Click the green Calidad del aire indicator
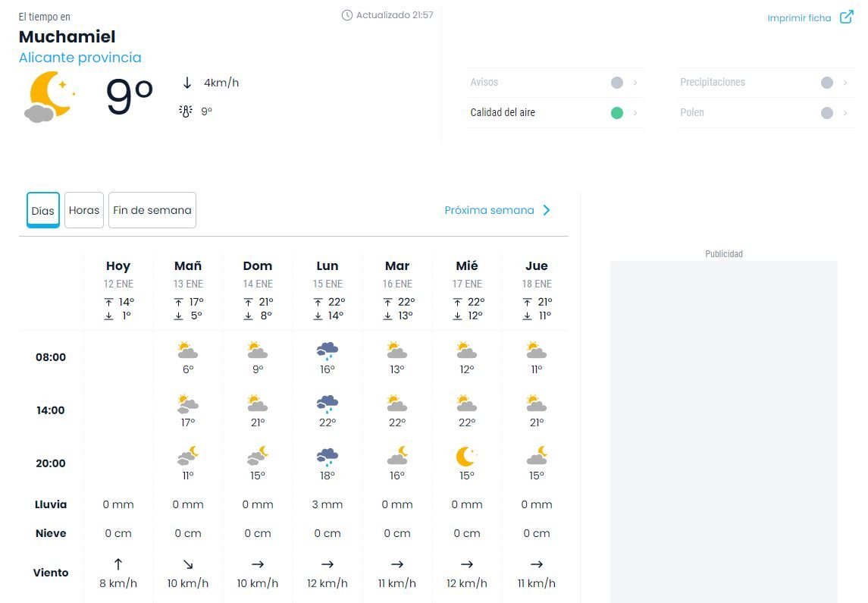 (616, 113)
